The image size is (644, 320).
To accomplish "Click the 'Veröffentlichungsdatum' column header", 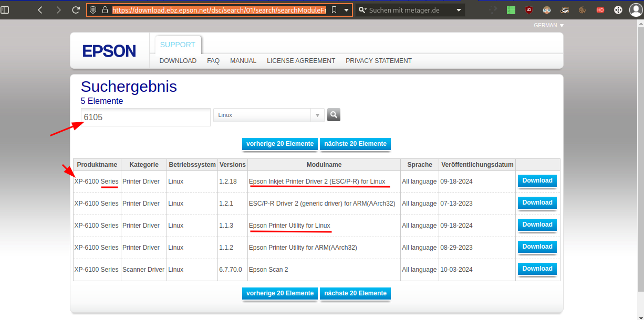I will 477,165.
